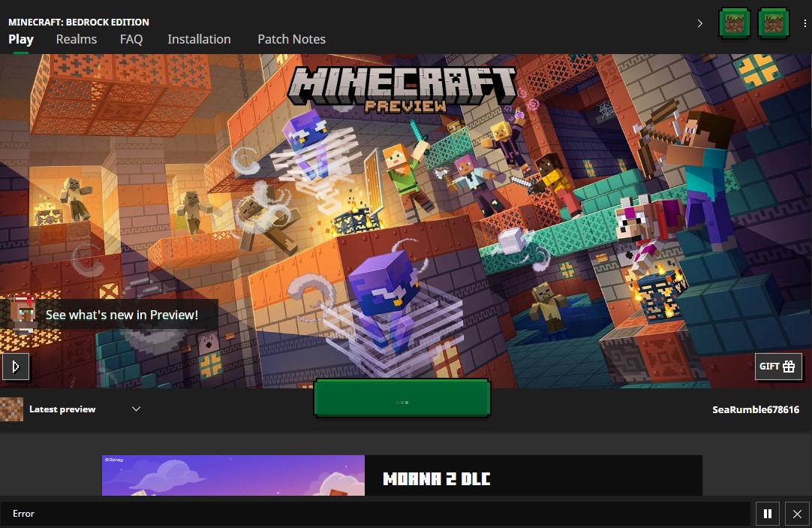Switch to the Realms tab

[76, 39]
